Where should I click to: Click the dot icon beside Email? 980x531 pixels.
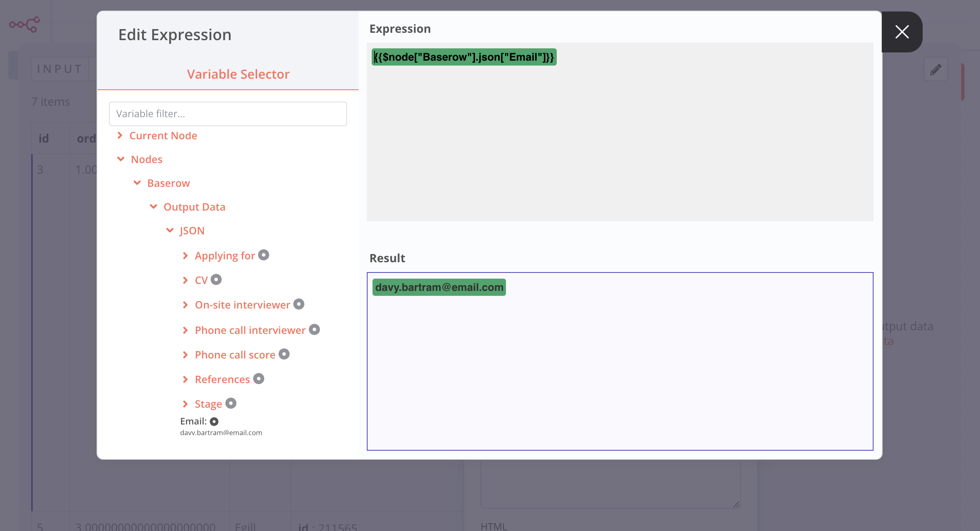214,421
